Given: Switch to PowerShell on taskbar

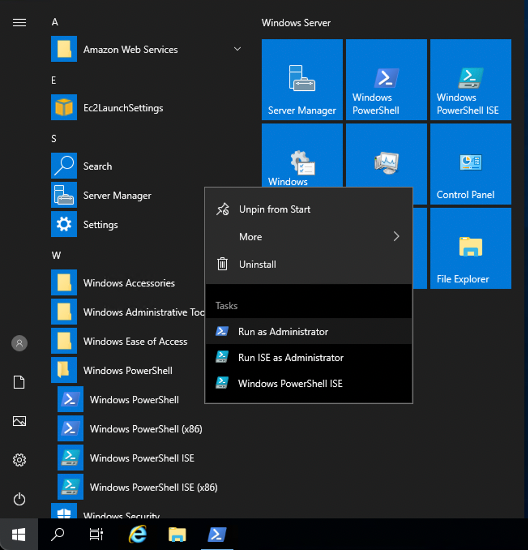Looking at the screenshot, I should [217, 534].
